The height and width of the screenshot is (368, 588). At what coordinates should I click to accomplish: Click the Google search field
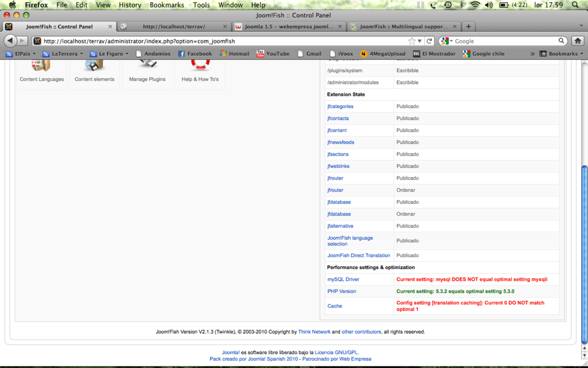505,41
